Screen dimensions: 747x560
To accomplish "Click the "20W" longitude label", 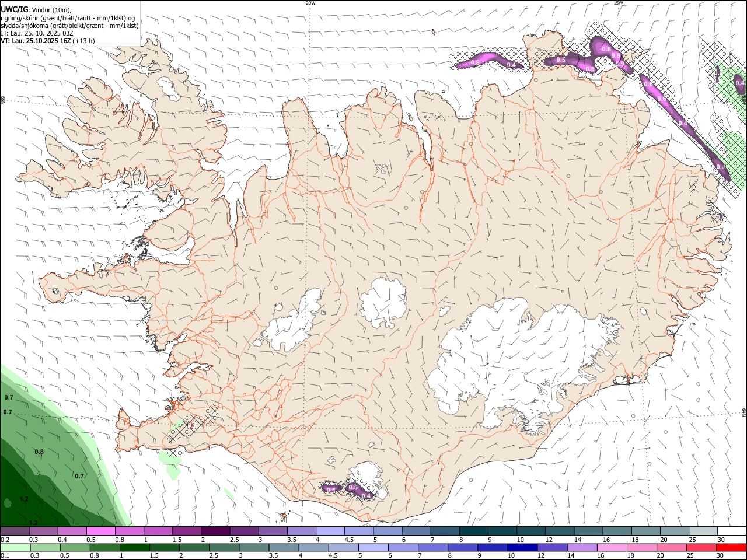I will pyautogui.click(x=310, y=3).
